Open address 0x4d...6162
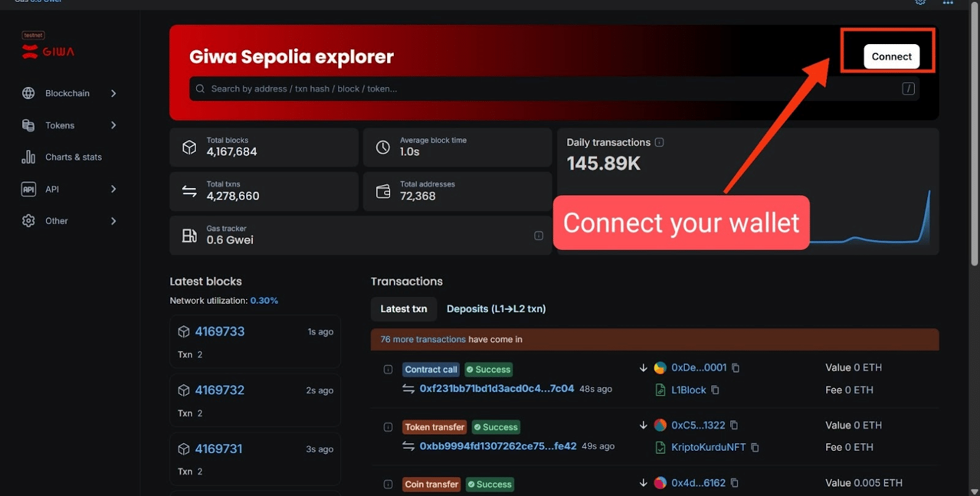 tap(698, 483)
